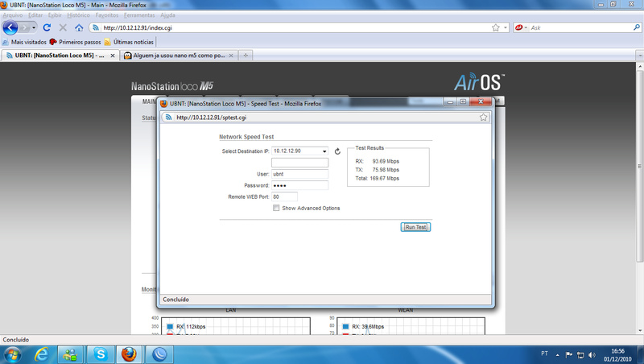Viewport: 644px width, 364px height.
Task: Click the MAIN tab in AirOS page
Action: click(x=148, y=101)
